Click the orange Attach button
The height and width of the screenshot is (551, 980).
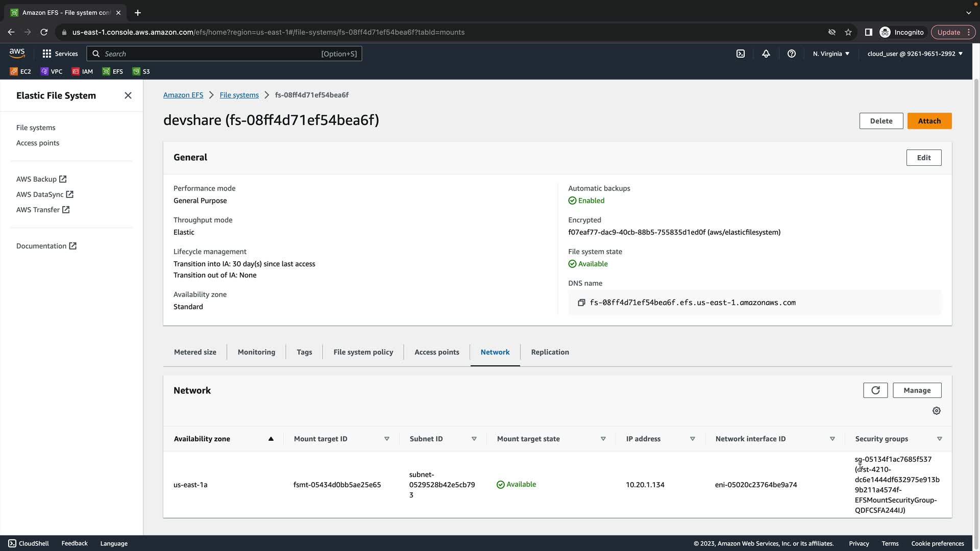(929, 121)
